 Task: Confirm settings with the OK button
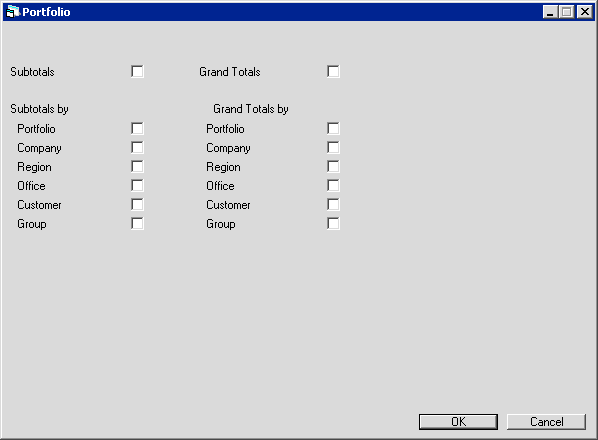click(458, 422)
